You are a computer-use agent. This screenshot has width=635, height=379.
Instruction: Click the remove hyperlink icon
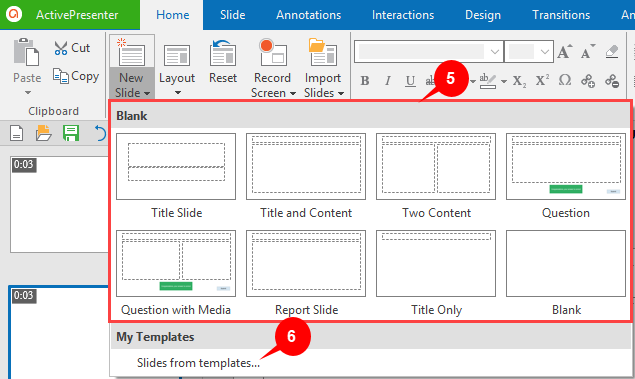612,81
